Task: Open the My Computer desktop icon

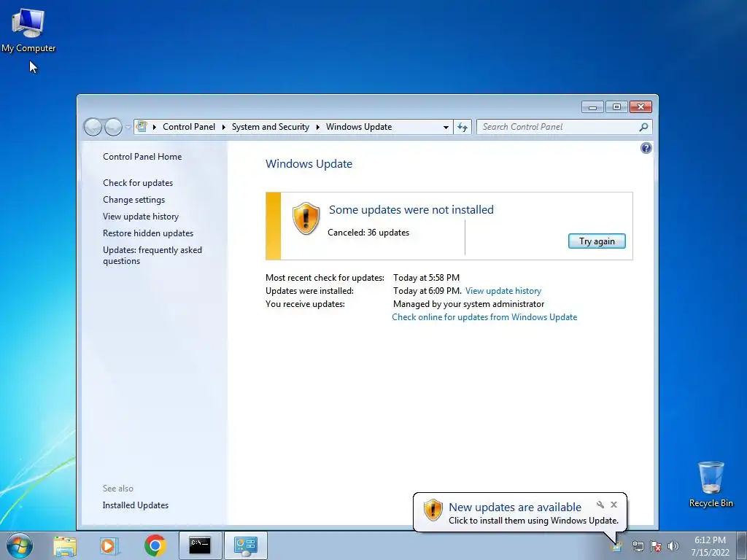Action: tap(28, 30)
